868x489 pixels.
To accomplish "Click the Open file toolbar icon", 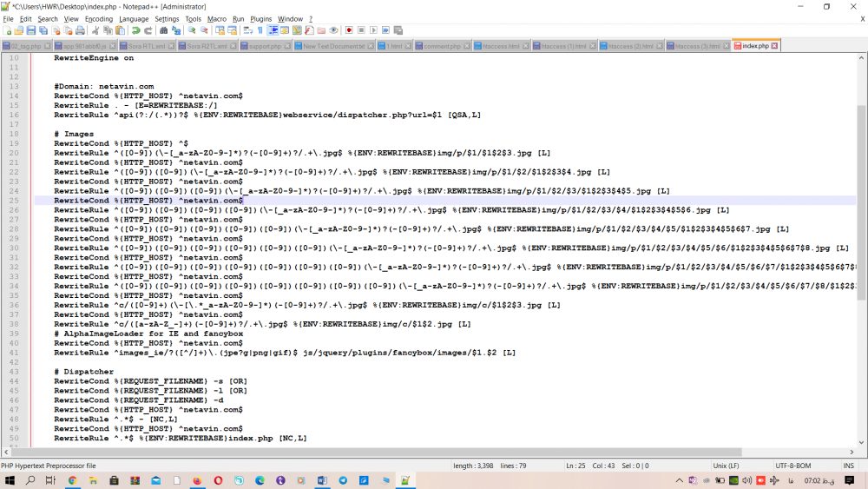I will pyautogui.click(x=19, y=30).
